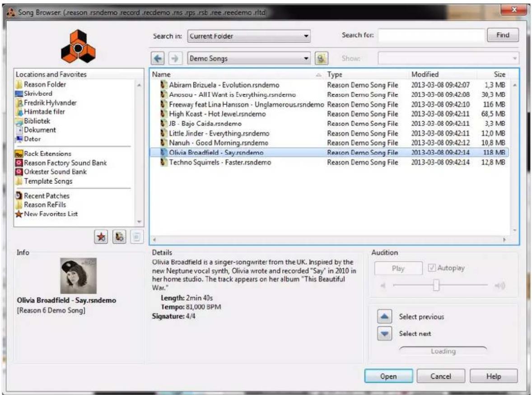Click the Play audition button
532x395 pixels.
(398, 269)
